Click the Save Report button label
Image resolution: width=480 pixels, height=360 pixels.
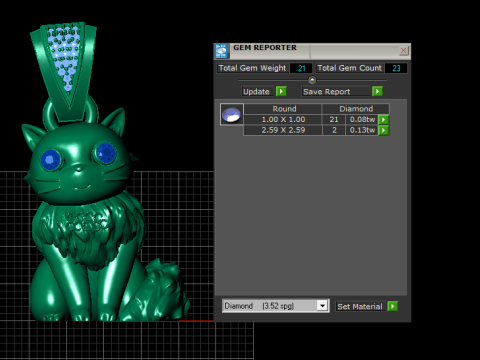[336, 91]
